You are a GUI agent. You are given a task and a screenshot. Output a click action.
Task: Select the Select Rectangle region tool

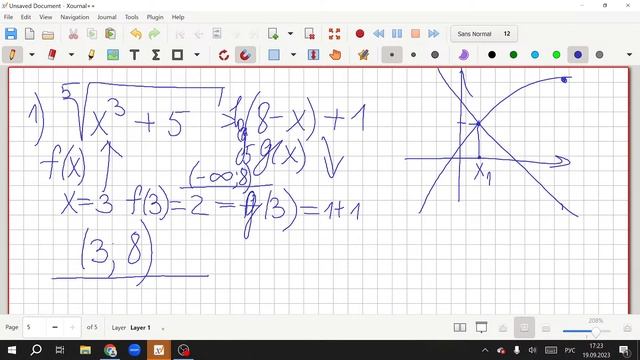[274, 55]
